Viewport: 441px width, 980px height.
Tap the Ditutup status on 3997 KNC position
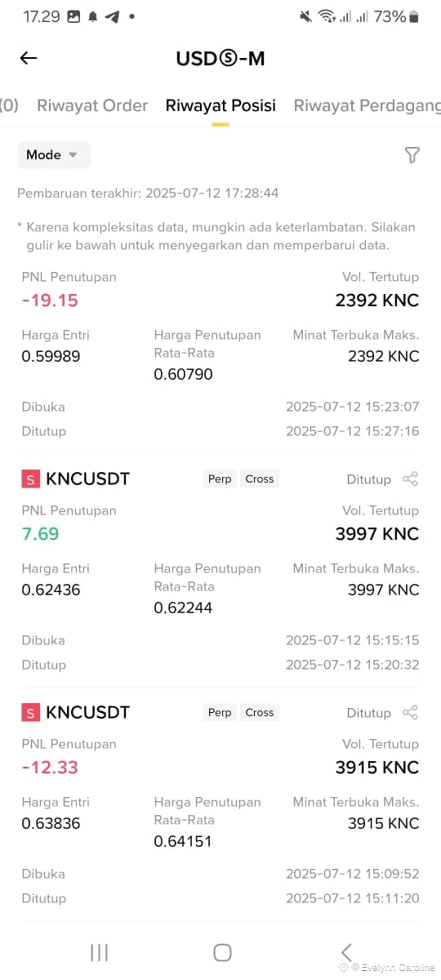click(x=369, y=479)
